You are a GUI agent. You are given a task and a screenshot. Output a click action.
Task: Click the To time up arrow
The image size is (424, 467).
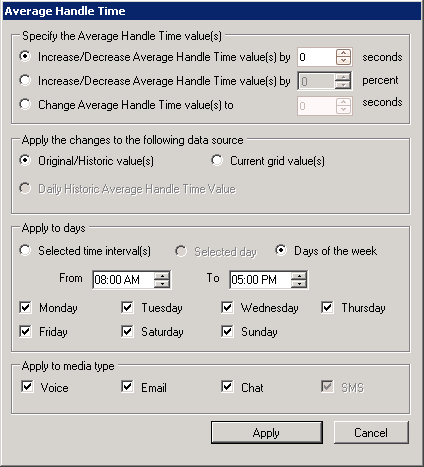[x=299, y=276]
